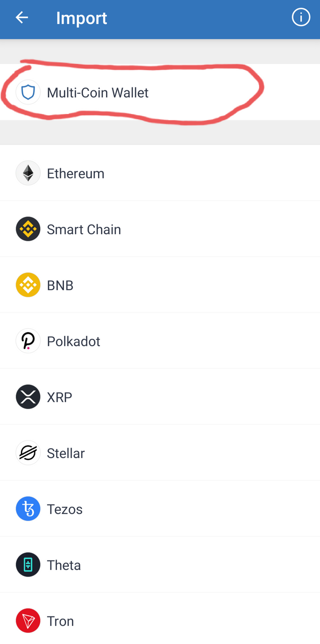Tap the red Tron logo
Viewport: 320px width, 644px height.
28,621
